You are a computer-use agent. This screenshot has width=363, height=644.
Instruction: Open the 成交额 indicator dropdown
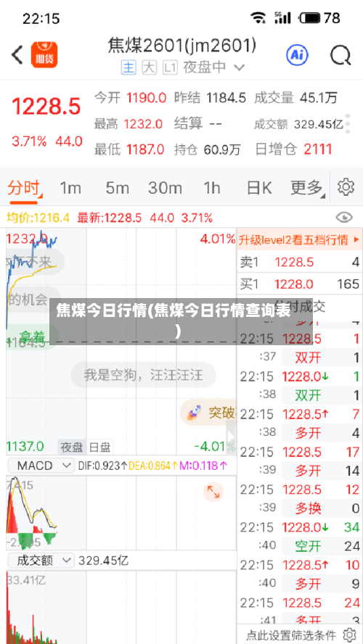pyautogui.click(x=41, y=560)
